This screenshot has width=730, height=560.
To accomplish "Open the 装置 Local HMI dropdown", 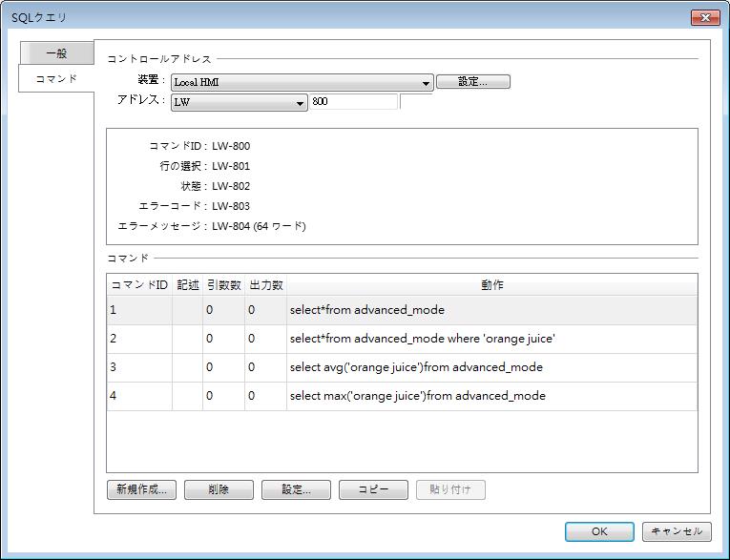I will pos(302,83).
